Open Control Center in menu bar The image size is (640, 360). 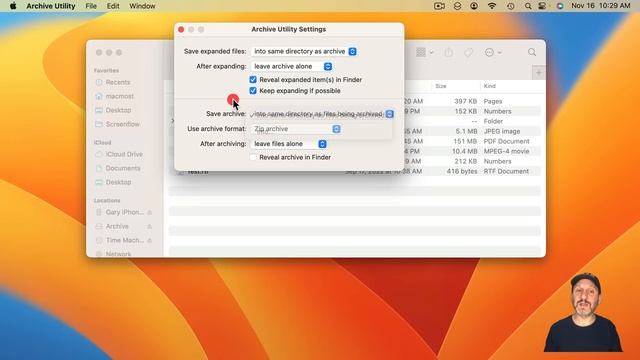(542, 6)
